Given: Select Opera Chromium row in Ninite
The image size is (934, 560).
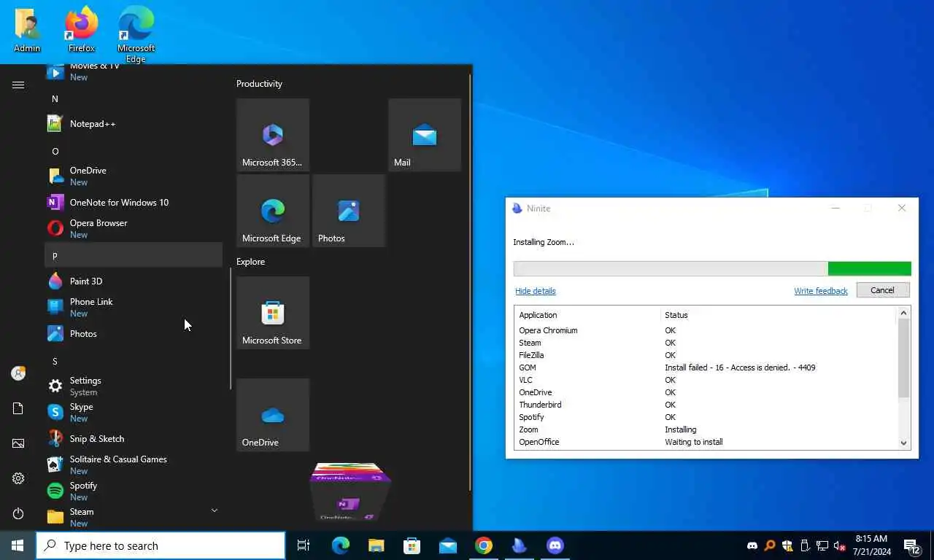Looking at the screenshot, I should click(x=705, y=330).
